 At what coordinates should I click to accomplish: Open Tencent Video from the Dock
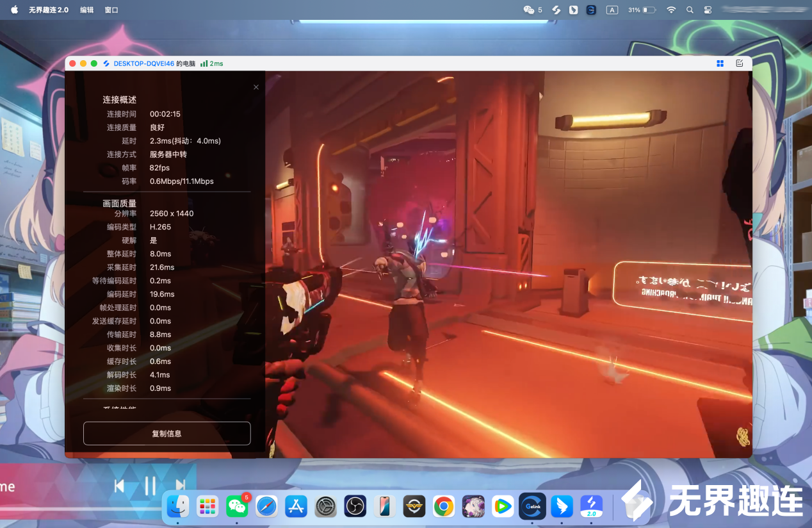(x=503, y=506)
